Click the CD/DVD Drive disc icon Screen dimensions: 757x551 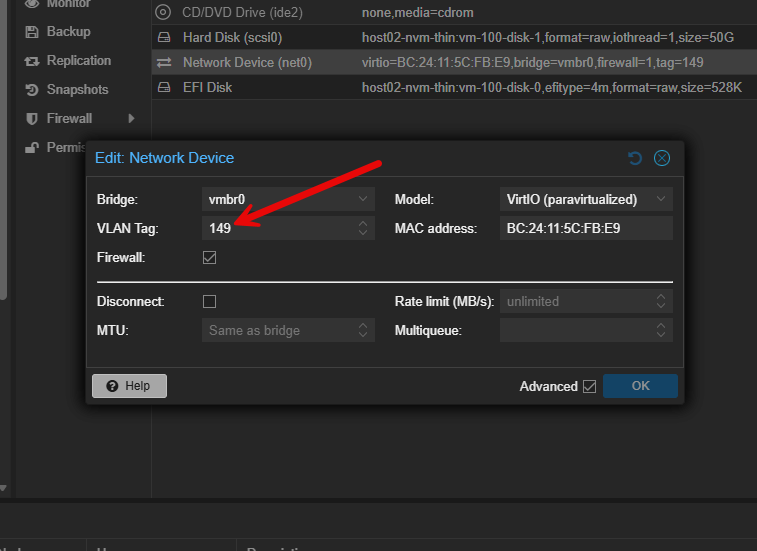coord(163,12)
